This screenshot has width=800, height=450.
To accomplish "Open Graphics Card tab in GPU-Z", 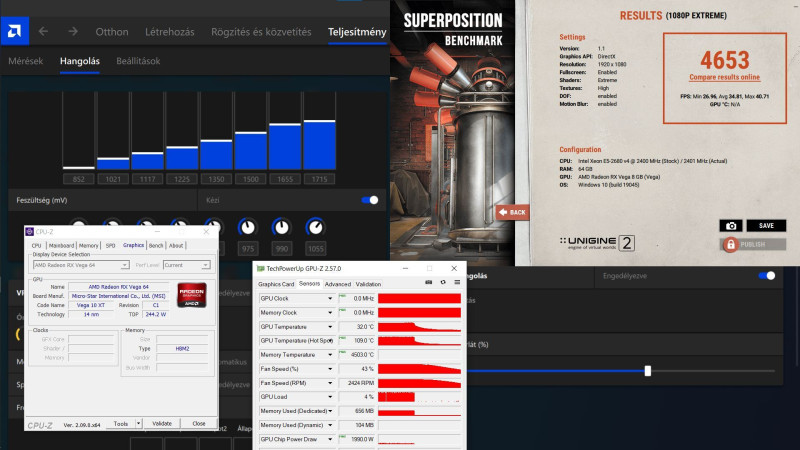I will [x=276, y=284].
